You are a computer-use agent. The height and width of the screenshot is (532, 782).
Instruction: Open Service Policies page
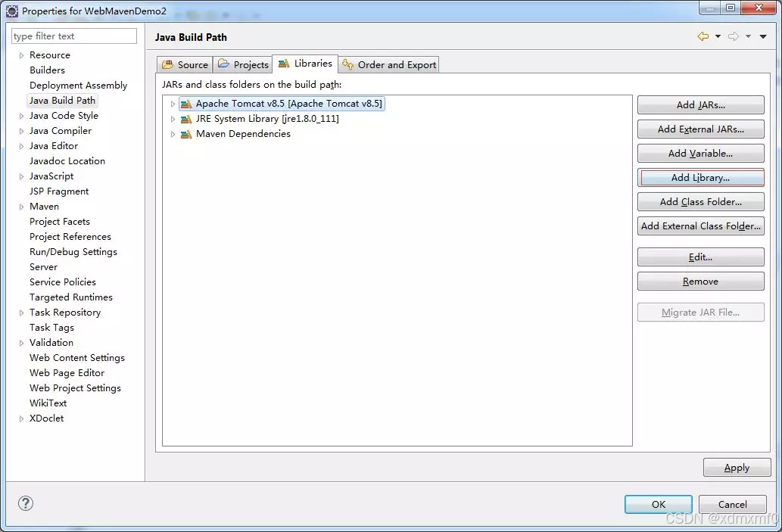(62, 282)
